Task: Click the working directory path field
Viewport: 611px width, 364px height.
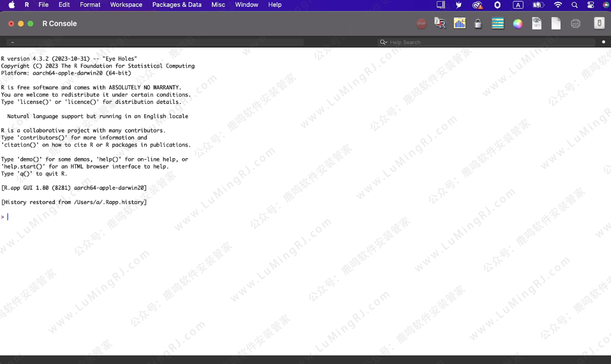Action: click(155, 42)
